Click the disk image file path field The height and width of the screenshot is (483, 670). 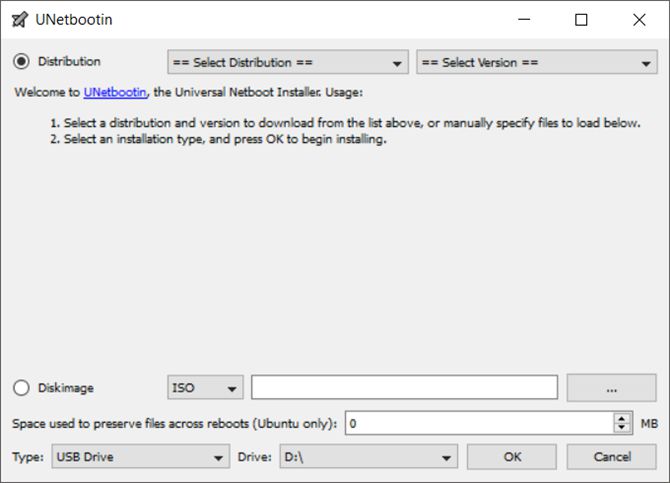404,388
